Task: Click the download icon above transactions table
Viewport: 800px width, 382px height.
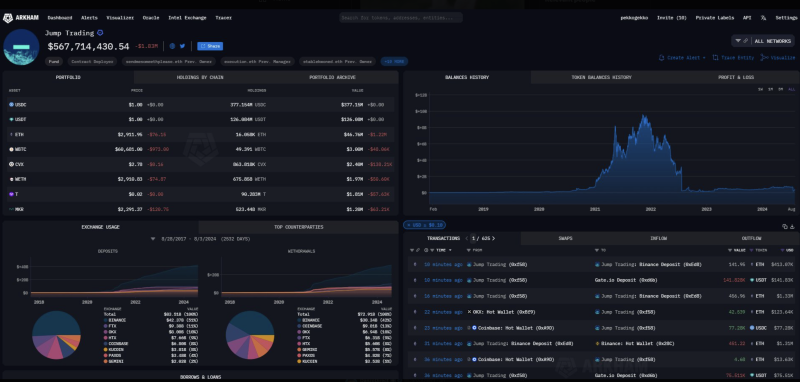Action: click(x=792, y=226)
